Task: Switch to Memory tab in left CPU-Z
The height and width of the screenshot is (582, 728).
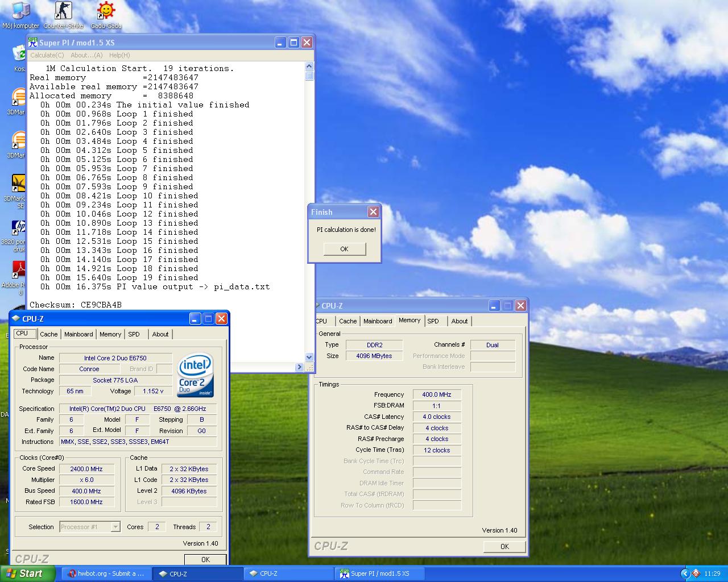Action: pyautogui.click(x=110, y=334)
